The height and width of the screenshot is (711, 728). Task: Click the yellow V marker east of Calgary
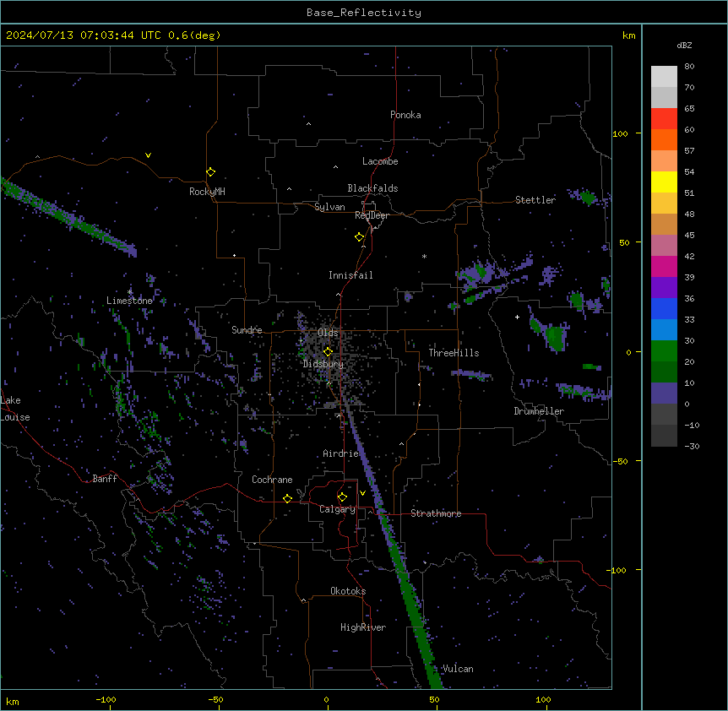click(362, 493)
